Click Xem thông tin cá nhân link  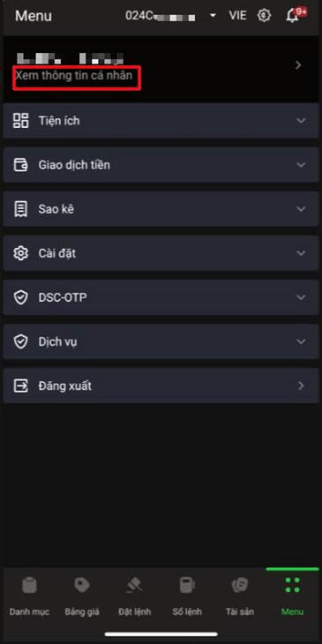point(74,76)
